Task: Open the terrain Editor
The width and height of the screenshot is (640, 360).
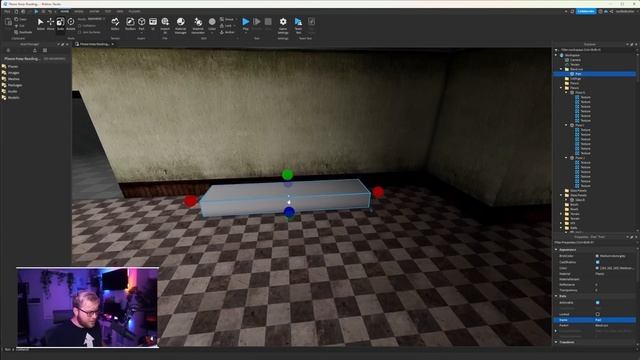Action: click(x=115, y=24)
